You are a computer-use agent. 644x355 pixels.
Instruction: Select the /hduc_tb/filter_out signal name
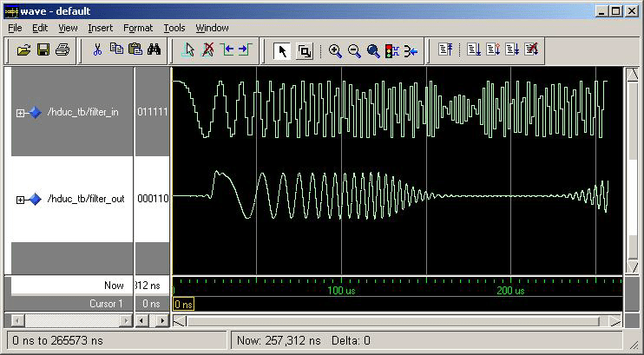pyautogui.click(x=85, y=199)
